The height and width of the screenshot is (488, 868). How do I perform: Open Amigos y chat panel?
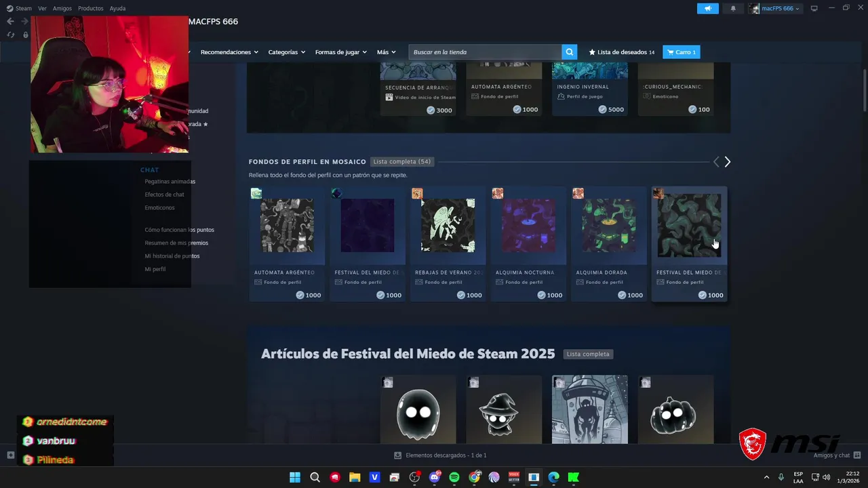837,455
